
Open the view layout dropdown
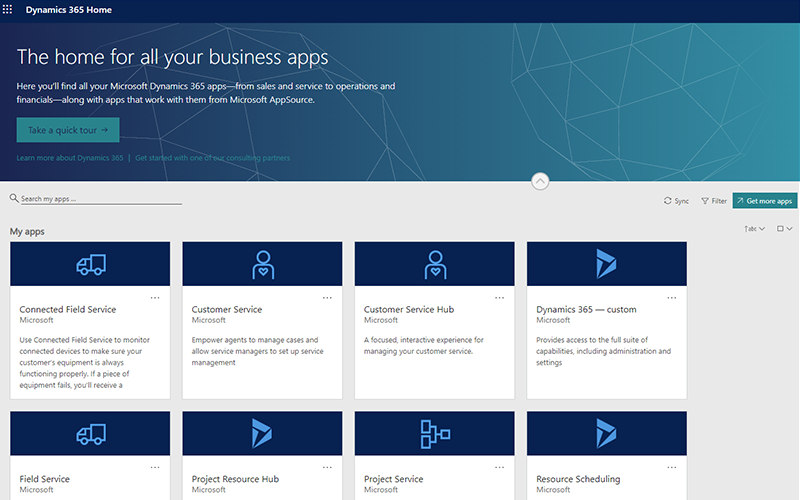(x=784, y=229)
